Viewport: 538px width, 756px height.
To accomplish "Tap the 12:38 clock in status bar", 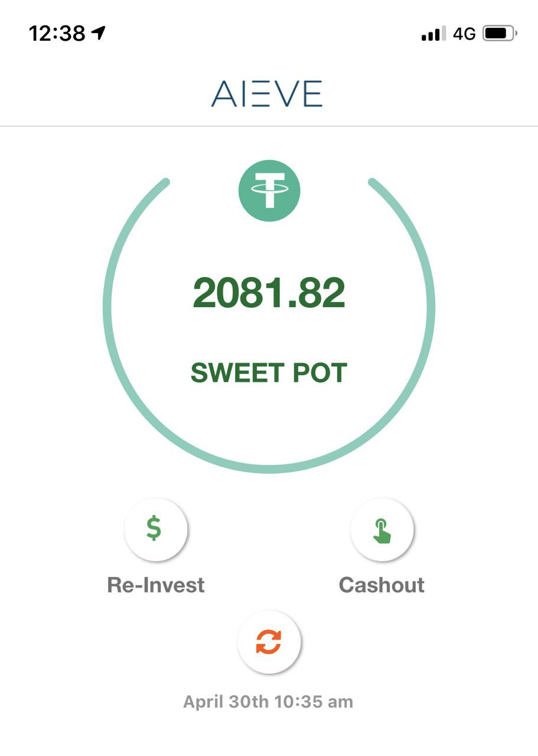I will click(57, 34).
